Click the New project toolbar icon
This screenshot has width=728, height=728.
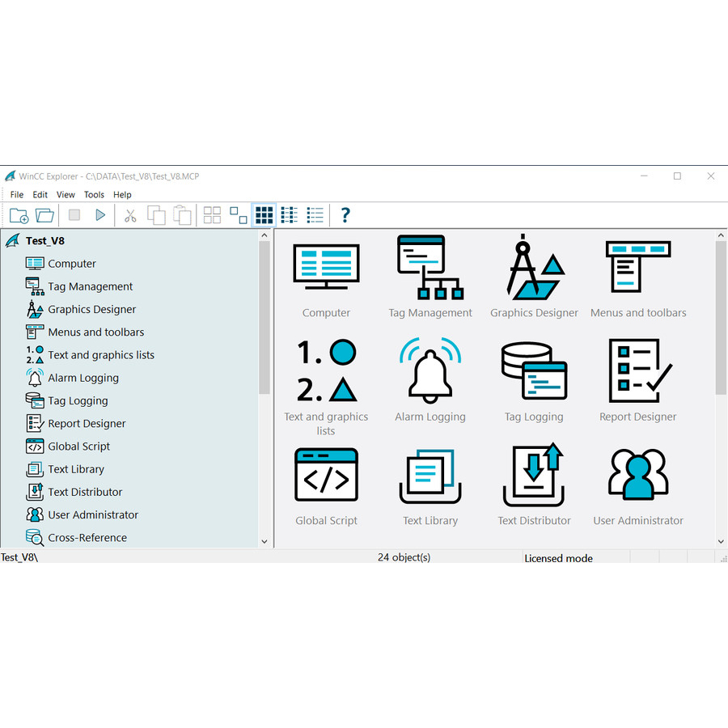(x=19, y=215)
